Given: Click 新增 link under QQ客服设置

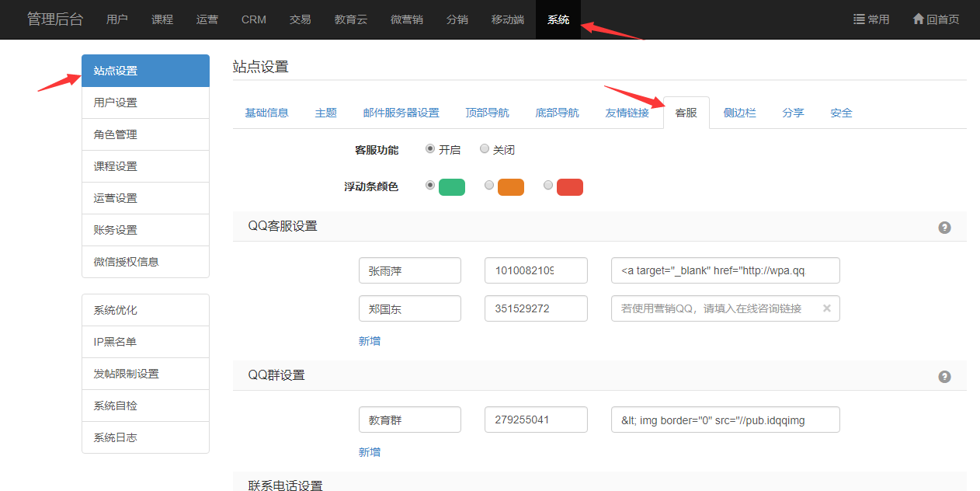Looking at the screenshot, I should 370,341.
